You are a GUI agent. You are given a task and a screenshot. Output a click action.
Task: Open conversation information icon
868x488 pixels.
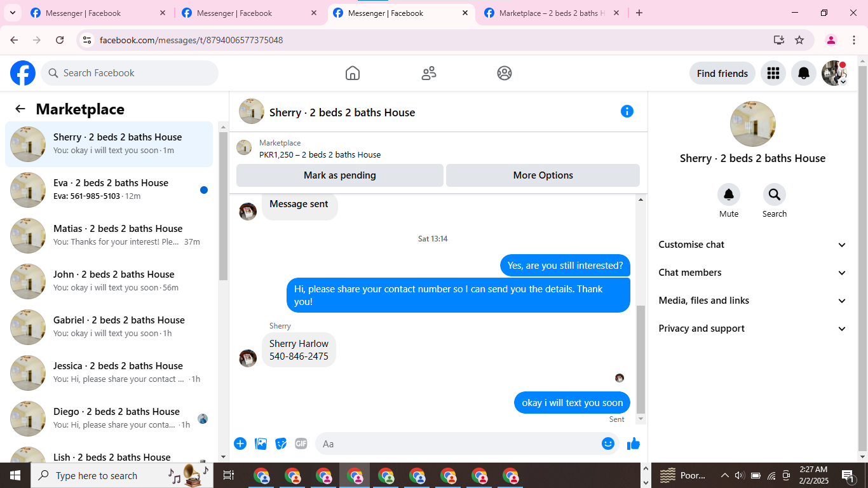click(x=627, y=111)
